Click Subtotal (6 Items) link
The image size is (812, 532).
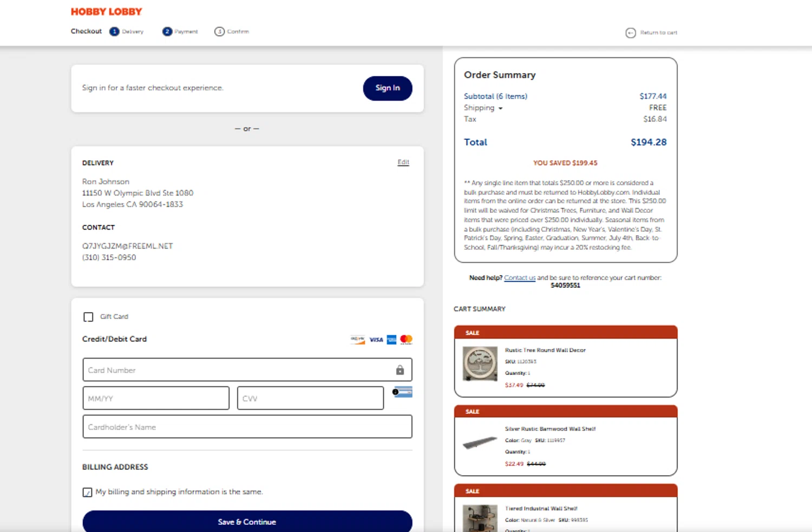(x=495, y=96)
